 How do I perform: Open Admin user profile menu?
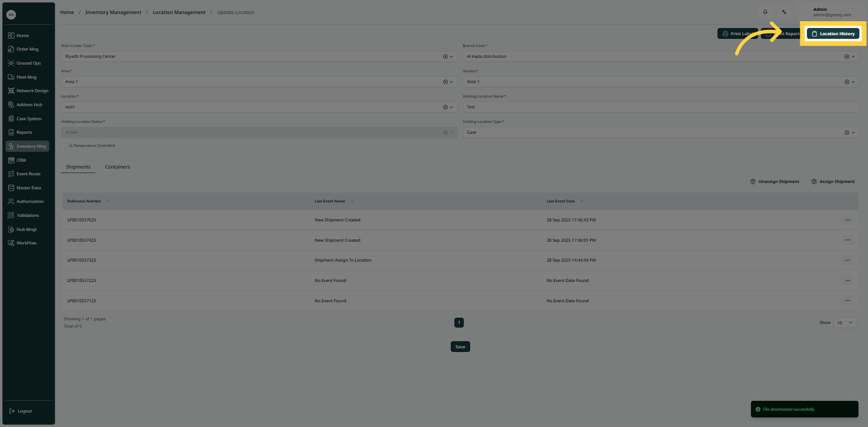click(832, 12)
